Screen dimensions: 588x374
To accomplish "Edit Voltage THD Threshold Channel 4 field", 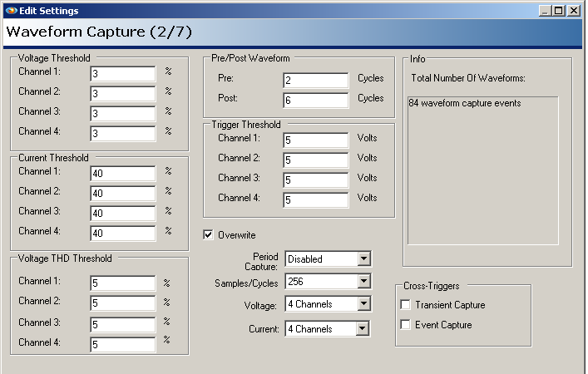I will coord(122,344).
